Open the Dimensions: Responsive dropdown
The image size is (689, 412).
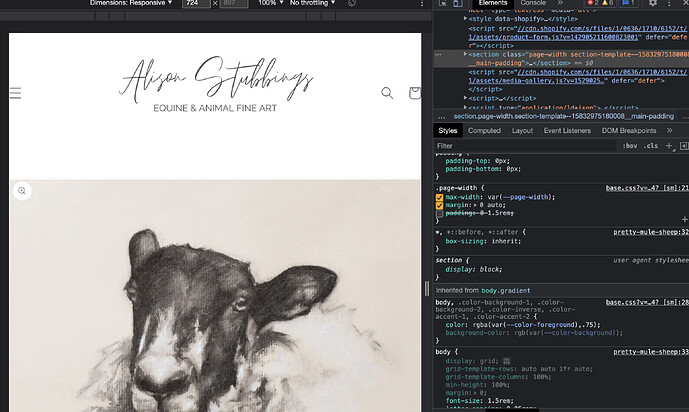pyautogui.click(x=131, y=3)
